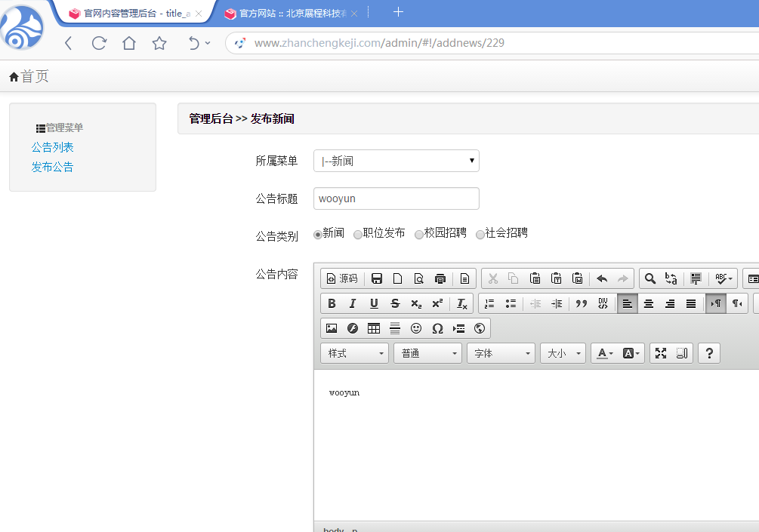Click the About CKEditor question mark
The image size is (759, 532).
[x=709, y=354]
